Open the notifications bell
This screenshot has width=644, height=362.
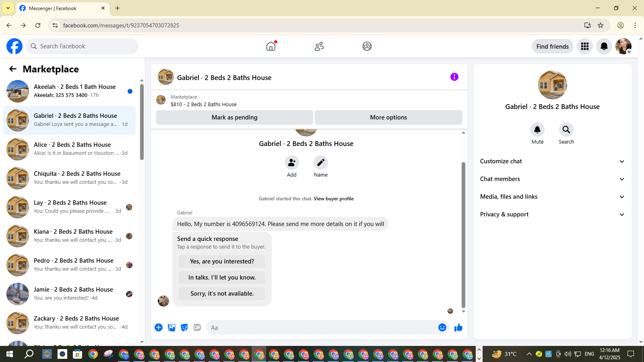pos(604,46)
